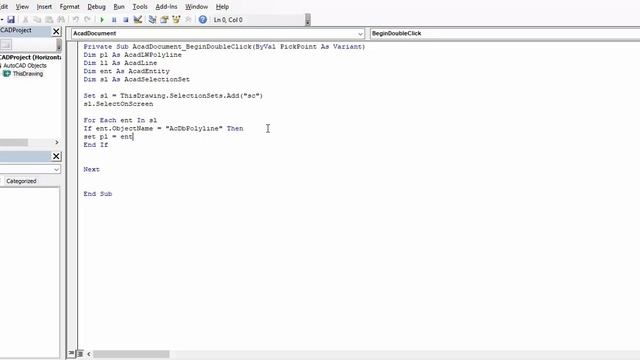640x360 pixels.
Task: Click the 'End If' code line
Action: click(x=96, y=145)
